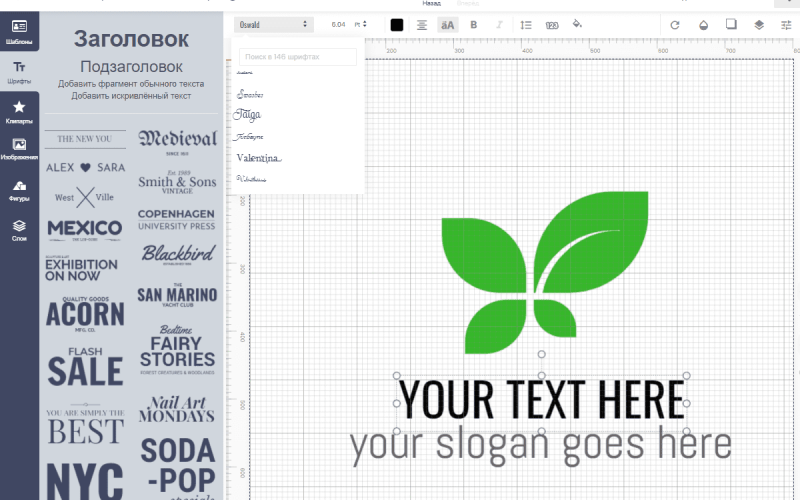Toggle italic formatting
The height and width of the screenshot is (500, 800).
click(x=499, y=24)
